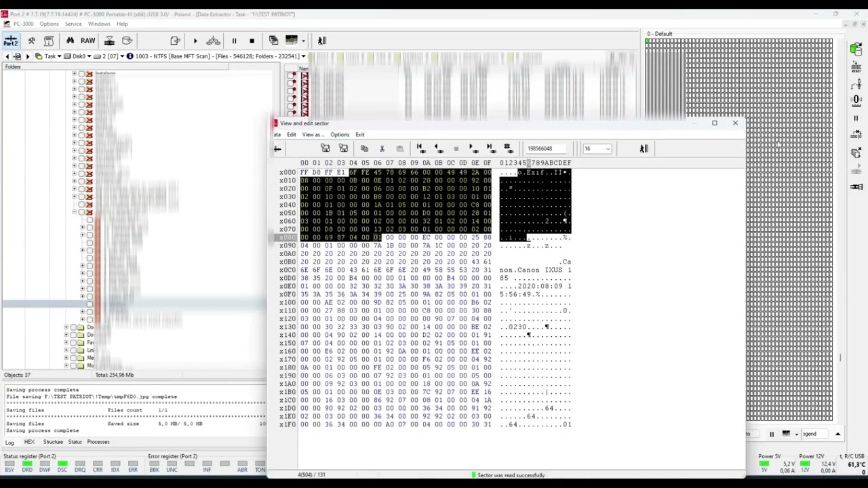This screenshot has height=488, width=868.
Task: Open the utility tools wrench icon
Action: click(x=31, y=41)
